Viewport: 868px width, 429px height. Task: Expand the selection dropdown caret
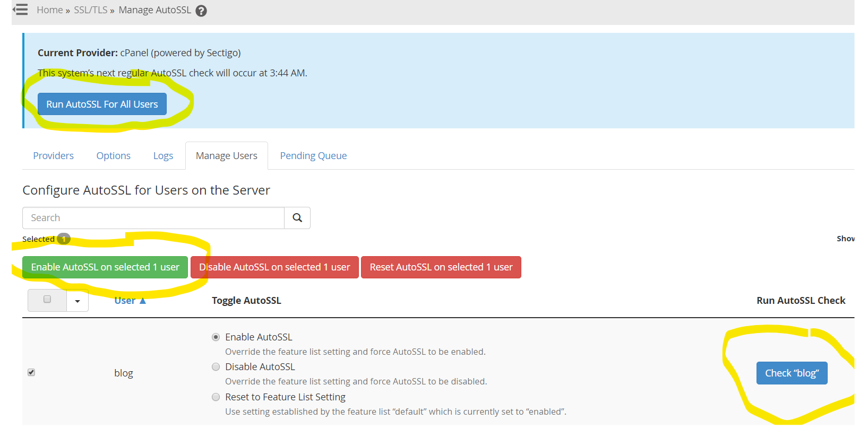click(78, 301)
